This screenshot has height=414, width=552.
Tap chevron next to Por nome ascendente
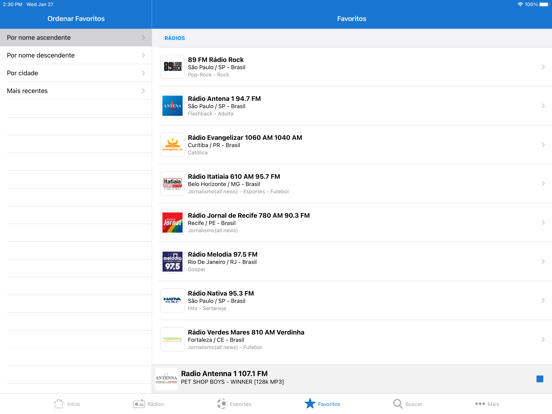pos(143,37)
